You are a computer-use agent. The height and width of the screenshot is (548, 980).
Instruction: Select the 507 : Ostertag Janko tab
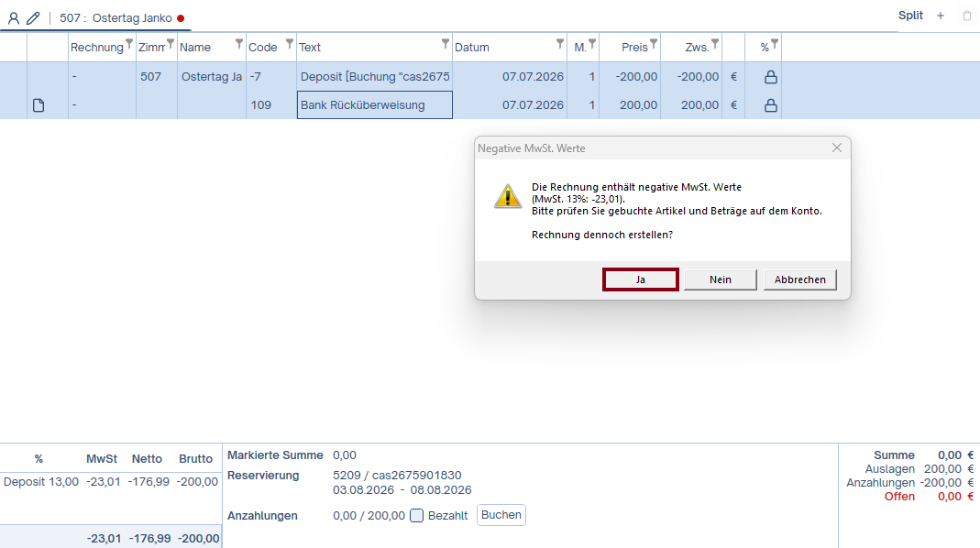[116, 18]
